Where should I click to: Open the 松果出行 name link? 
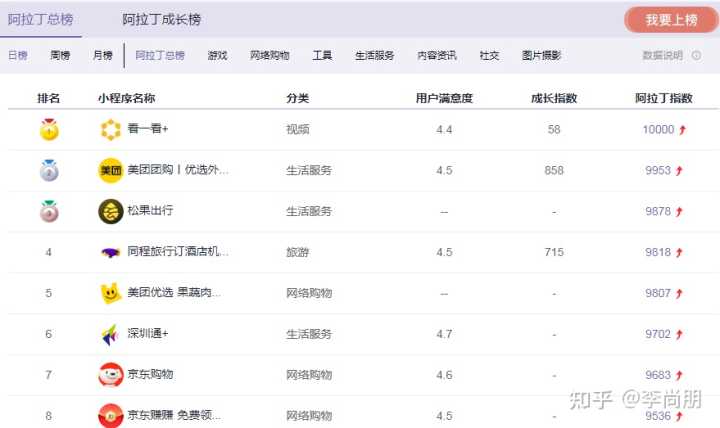(150, 210)
